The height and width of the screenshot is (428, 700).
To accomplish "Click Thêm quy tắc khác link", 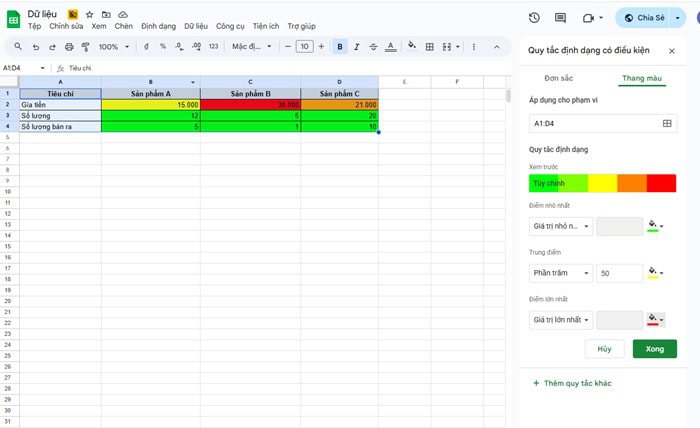I will (x=572, y=383).
